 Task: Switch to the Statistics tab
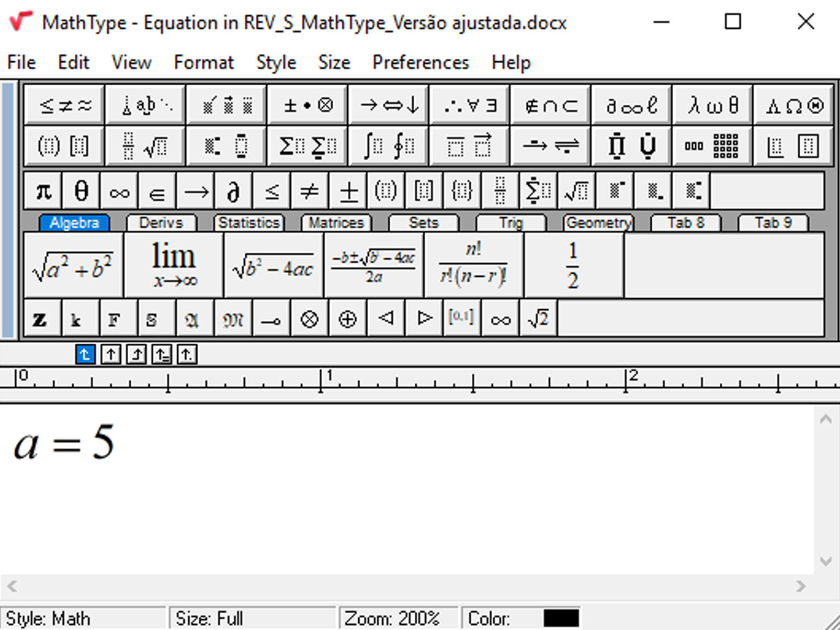(x=249, y=223)
